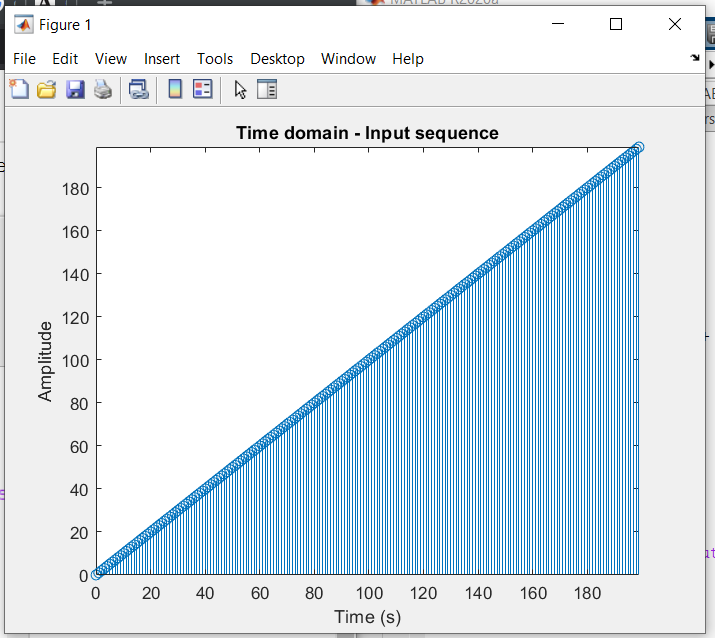Viewport: 715px width, 638px height.
Task: Insert a legend using the toolbar icon
Action: click(203, 90)
